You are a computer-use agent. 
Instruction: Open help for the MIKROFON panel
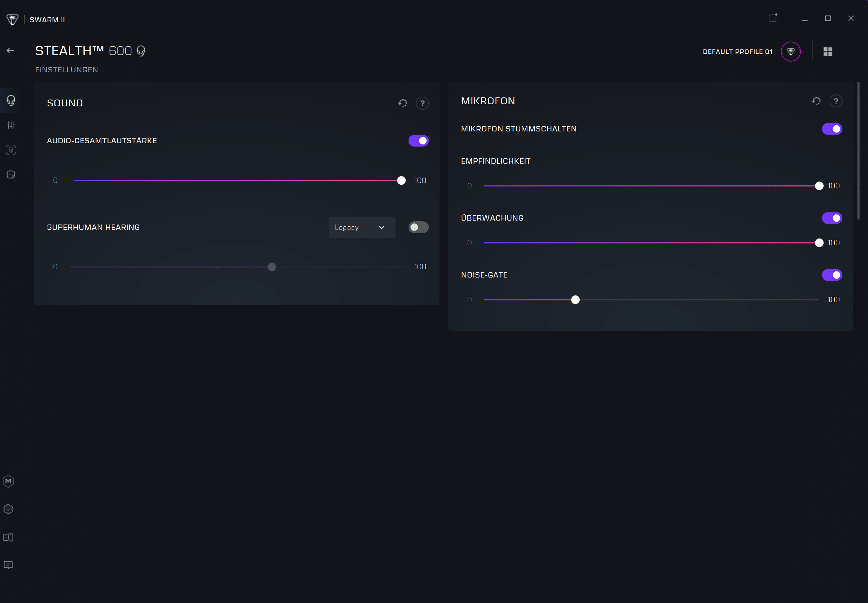(x=835, y=101)
